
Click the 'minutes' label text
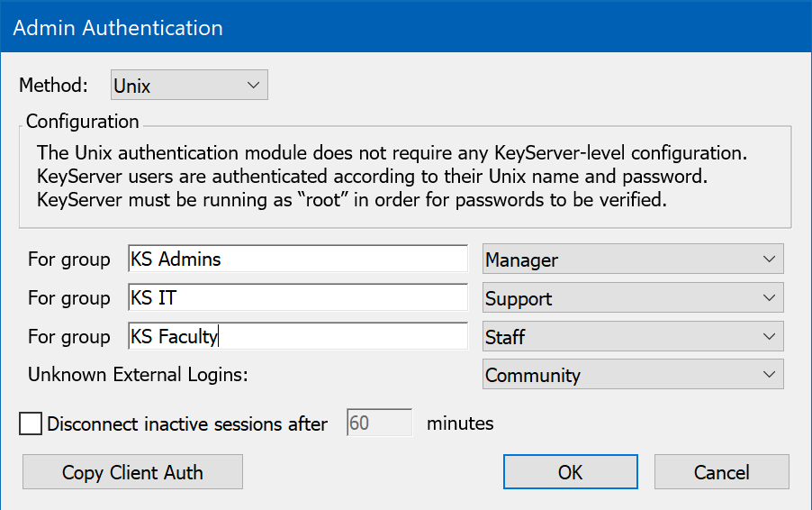[x=460, y=423]
